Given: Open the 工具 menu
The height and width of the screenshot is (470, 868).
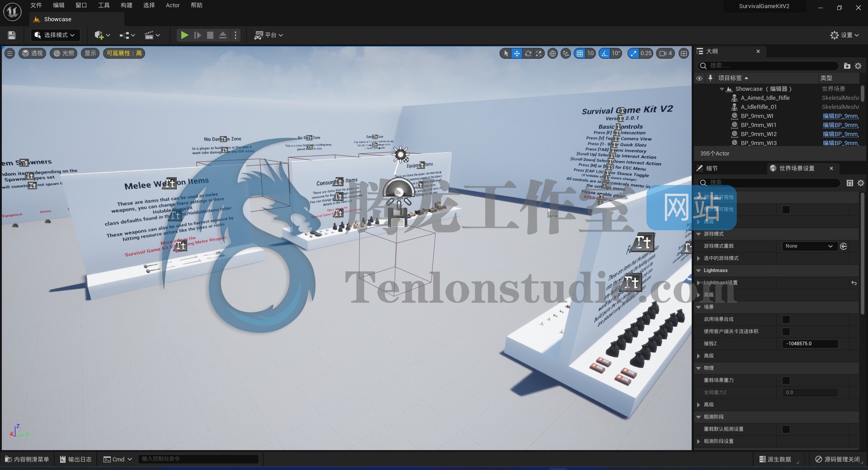Looking at the screenshot, I should click(104, 5).
